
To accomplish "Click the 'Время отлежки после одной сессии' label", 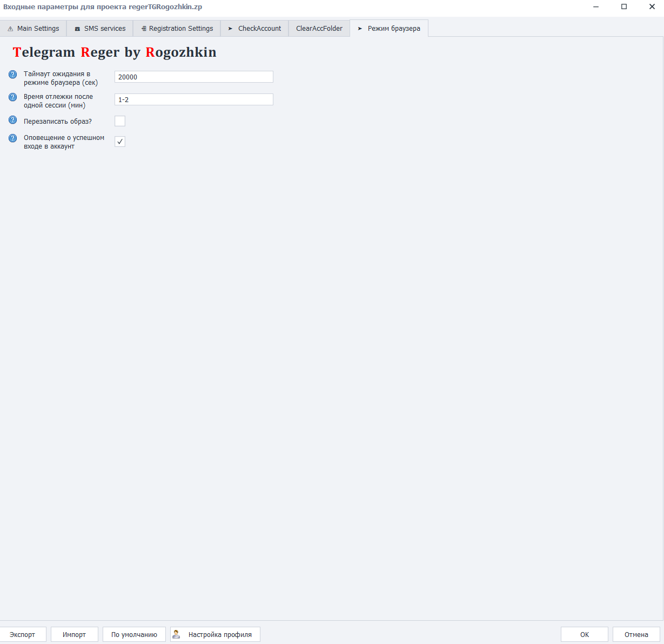I will (x=58, y=101).
